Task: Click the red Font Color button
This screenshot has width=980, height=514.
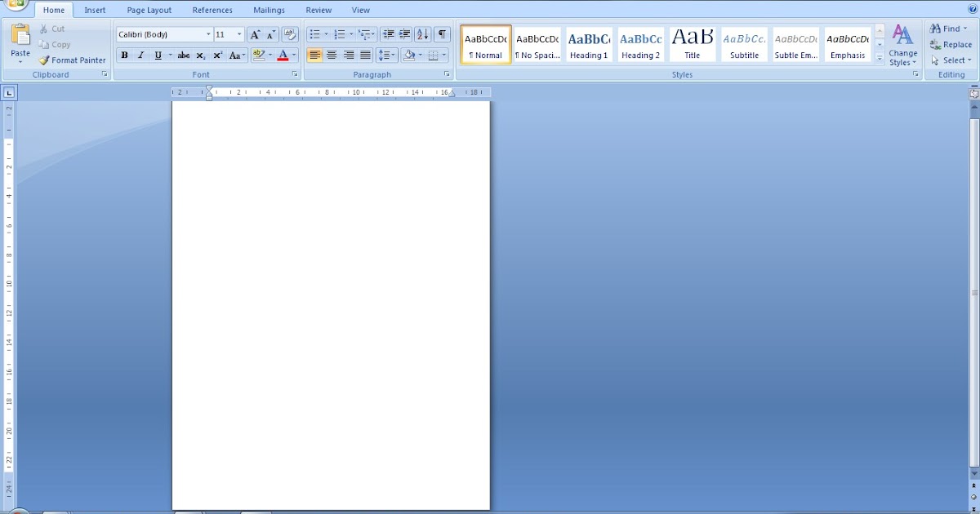Action: pyautogui.click(x=283, y=55)
